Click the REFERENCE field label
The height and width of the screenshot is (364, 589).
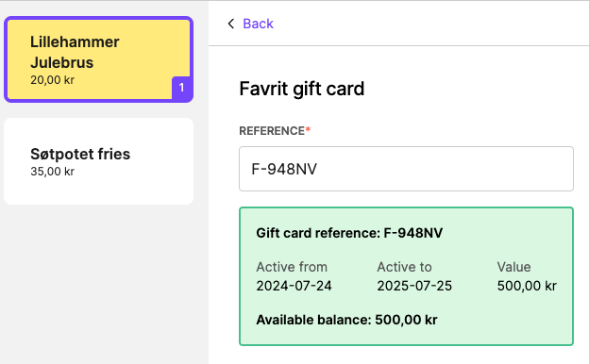(x=272, y=131)
